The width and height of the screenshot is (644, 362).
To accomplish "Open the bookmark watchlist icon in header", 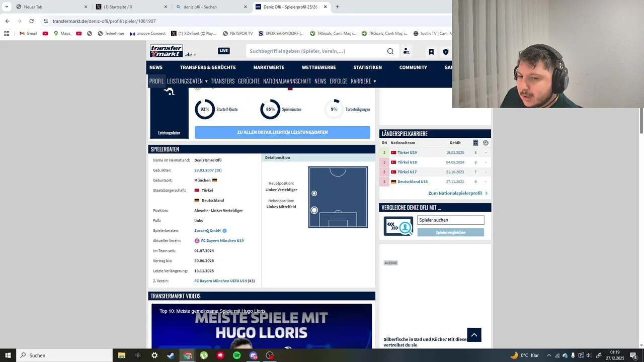I will [x=431, y=52].
